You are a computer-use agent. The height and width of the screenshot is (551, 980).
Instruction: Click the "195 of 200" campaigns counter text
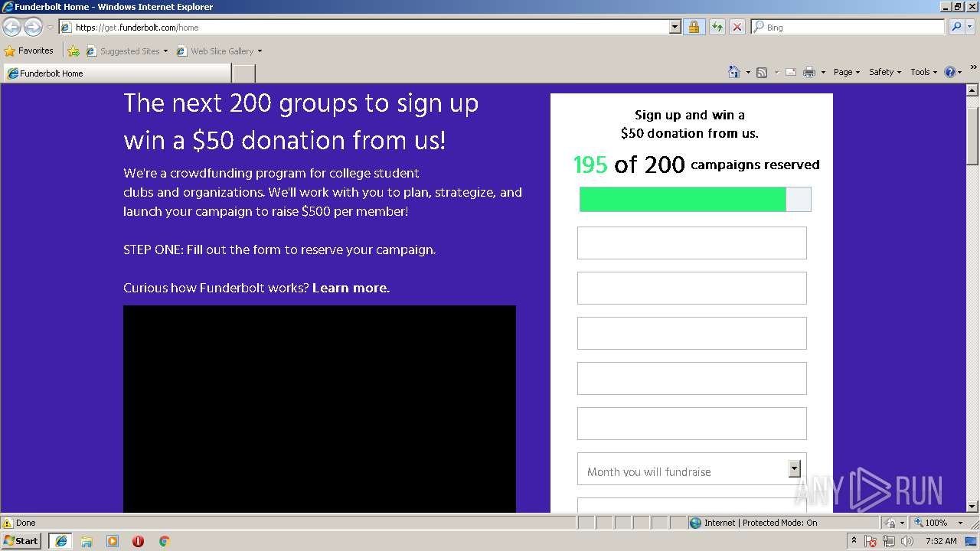629,165
